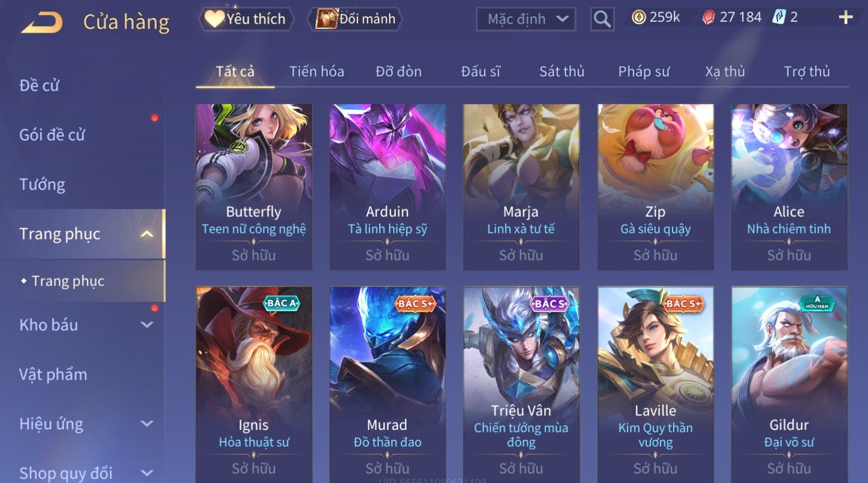Open Tướng in the sidebar

click(42, 184)
